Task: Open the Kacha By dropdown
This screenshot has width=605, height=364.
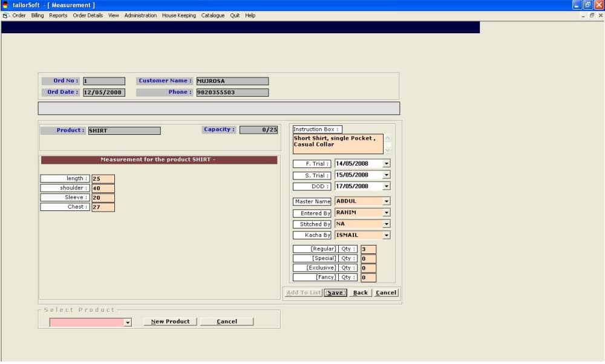Action: (387, 235)
